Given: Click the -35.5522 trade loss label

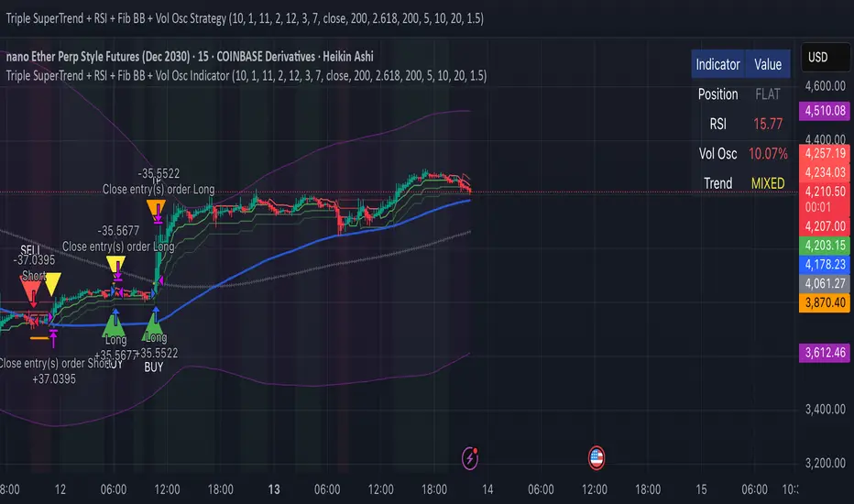Looking at the screenshot, I should [x=159, y=173].
